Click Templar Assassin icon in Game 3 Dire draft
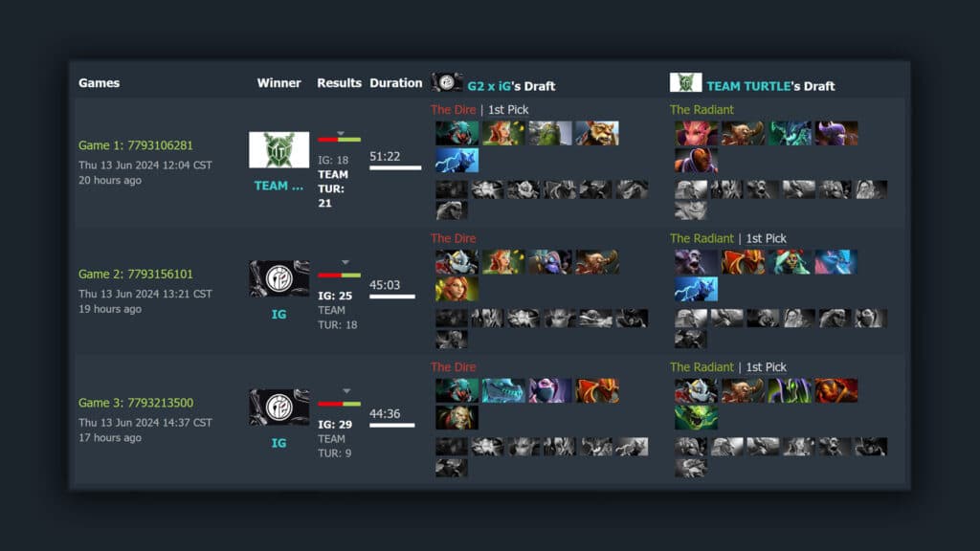980x551 pixels. 550,390
